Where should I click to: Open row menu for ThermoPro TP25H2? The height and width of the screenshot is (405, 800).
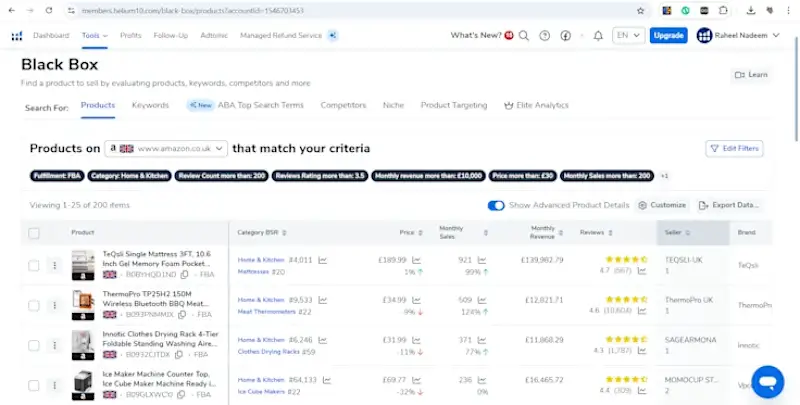click(55, 306)
